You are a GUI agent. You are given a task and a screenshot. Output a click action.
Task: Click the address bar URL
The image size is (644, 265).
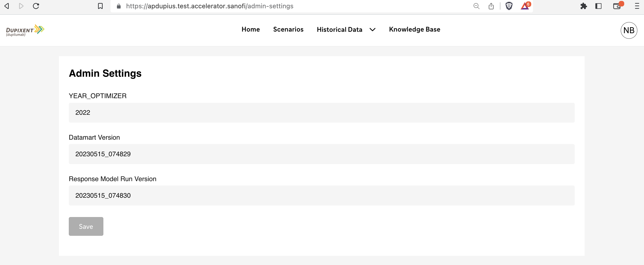pyautogui.click(x=209, y=6)
